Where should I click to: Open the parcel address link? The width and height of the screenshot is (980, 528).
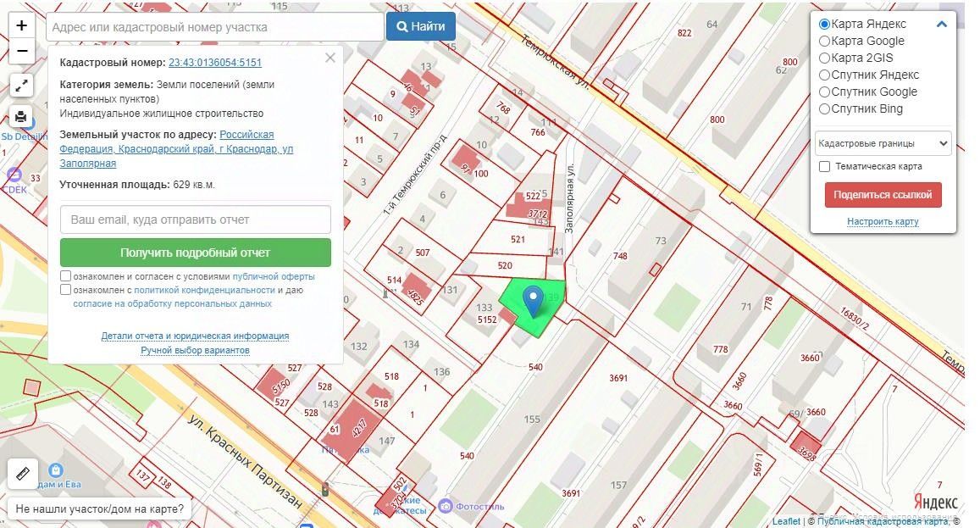click(176, 149)
